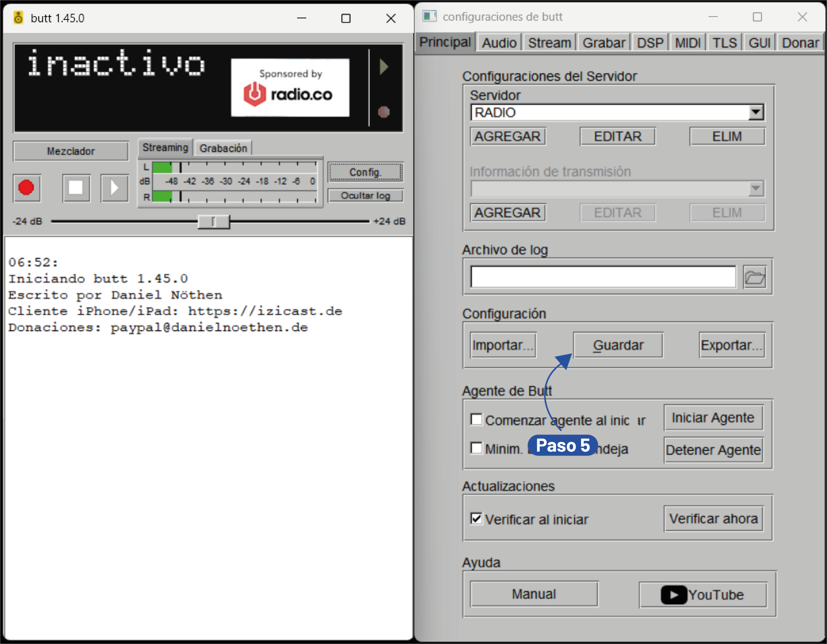This screenshot has width=827, height=644.
Task: Click the Guardar button
Action: 618,345
